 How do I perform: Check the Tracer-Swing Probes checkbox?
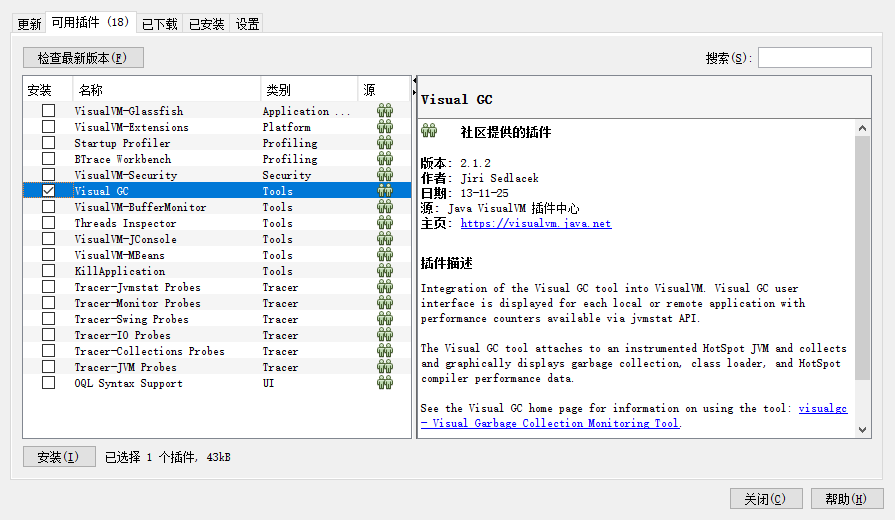(49, 319)
